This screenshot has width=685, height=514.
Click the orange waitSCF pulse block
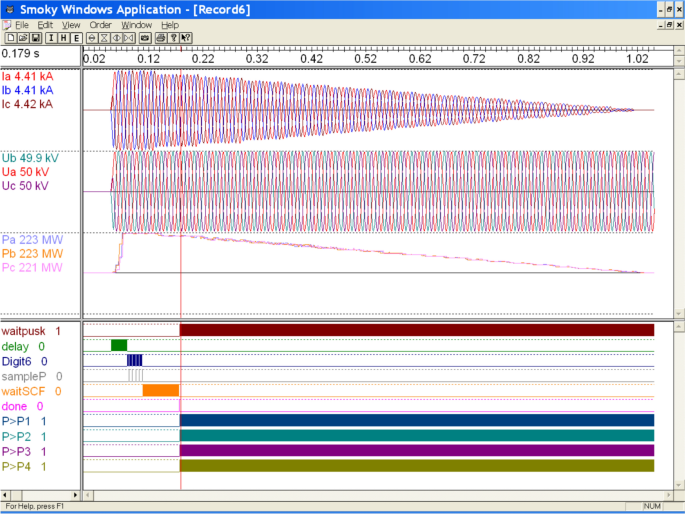point(161,390)
